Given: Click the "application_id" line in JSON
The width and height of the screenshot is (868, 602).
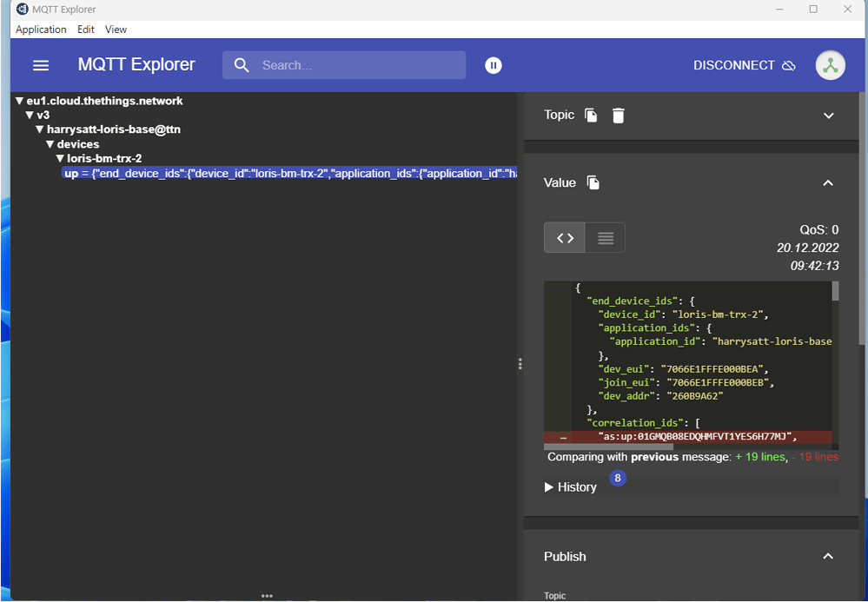Looking at the screenshot, I should [x=720, y=341].
